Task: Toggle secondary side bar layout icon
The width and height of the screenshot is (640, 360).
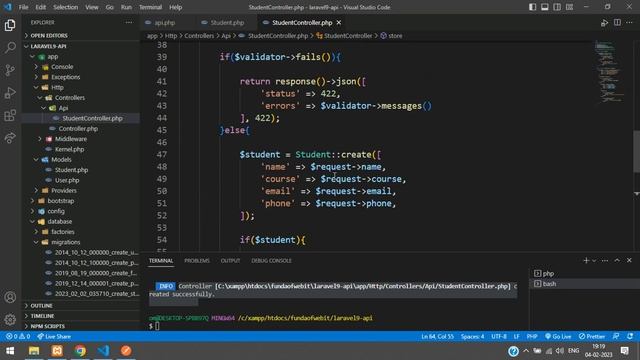Action: click(557, 7)
